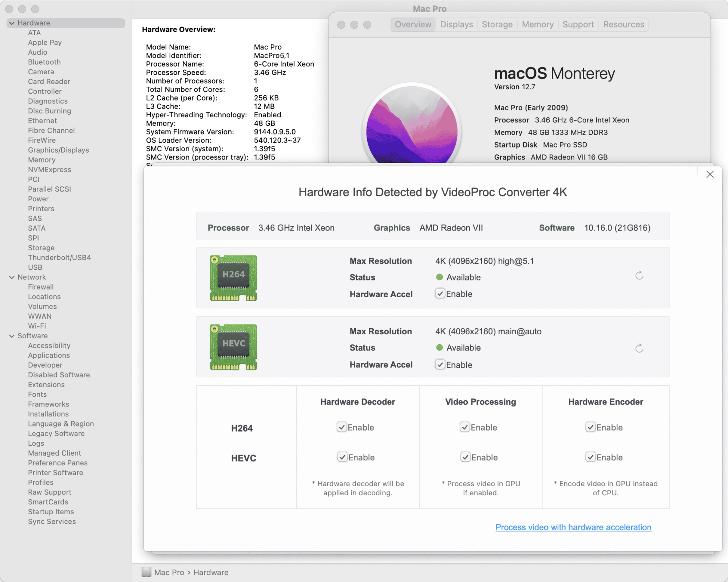Open the Storage tab
Image resolution: width=728 pixels, height=582 pixels.
[x=497, y=24]
